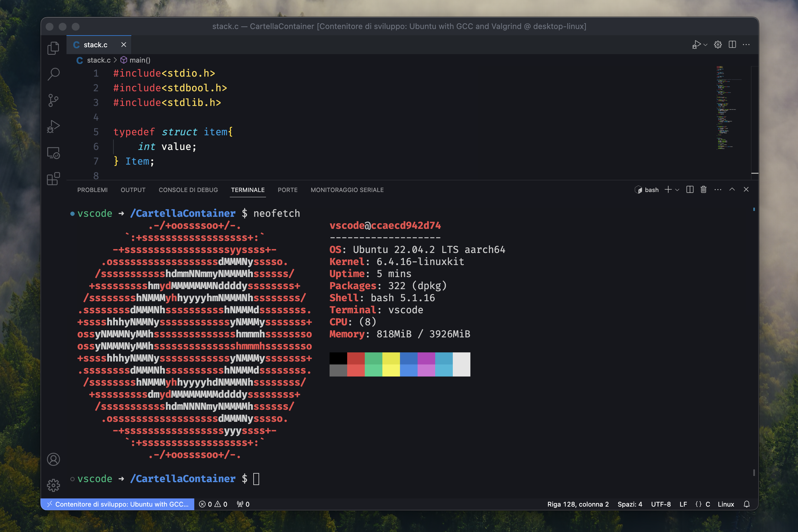
Task: Select the stack.c editor tab
Action: tap(99, 45)
